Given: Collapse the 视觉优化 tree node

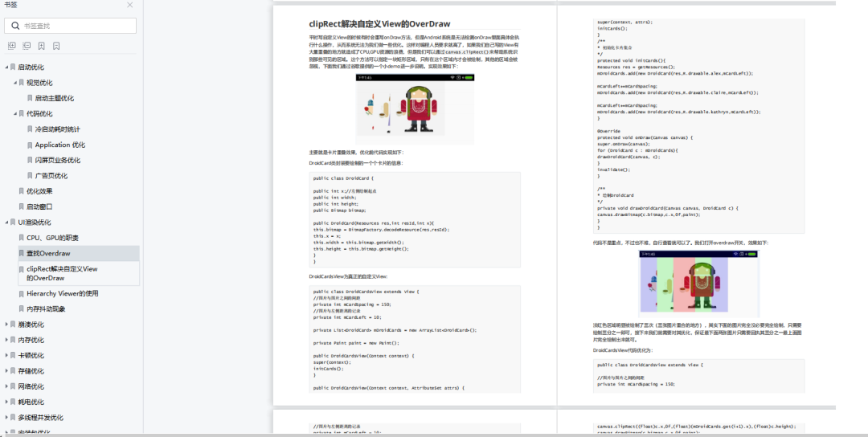Looking at the screenshot, I should coord(15,83).
